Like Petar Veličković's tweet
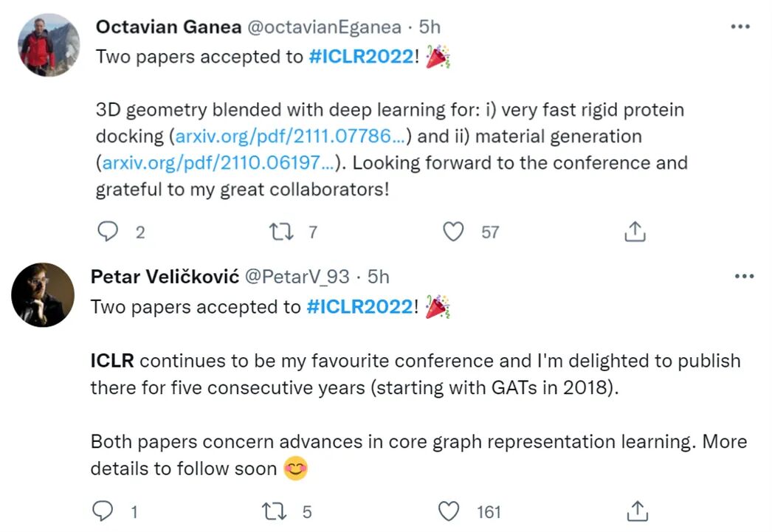 click(x=448, y=511)
